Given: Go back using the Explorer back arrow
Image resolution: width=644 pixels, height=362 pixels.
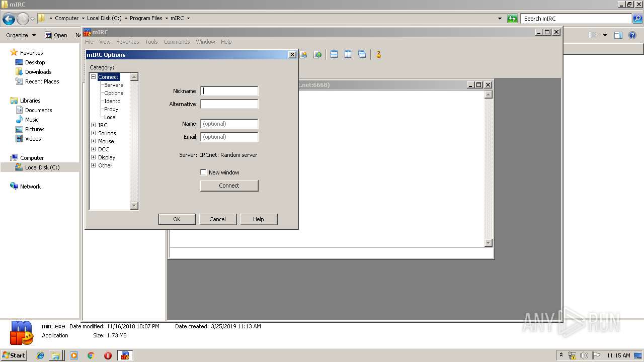Looking at the screenshot, I should [9, 19].
